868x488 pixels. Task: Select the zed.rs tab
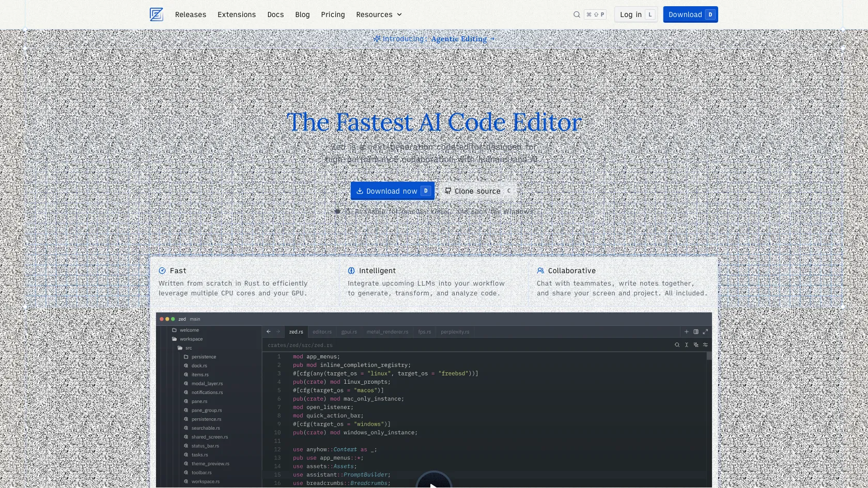[296, 332]
